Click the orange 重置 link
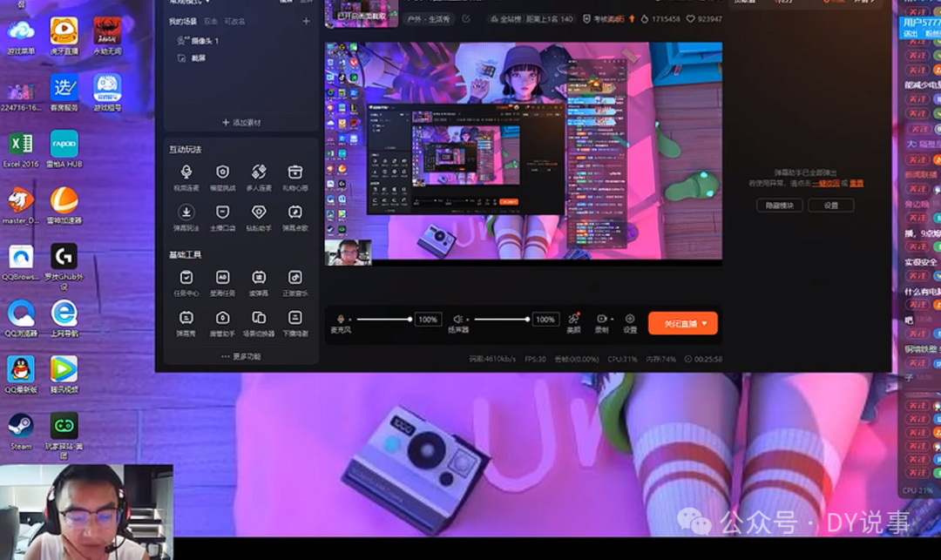The image size is (941, 560). 856,184
